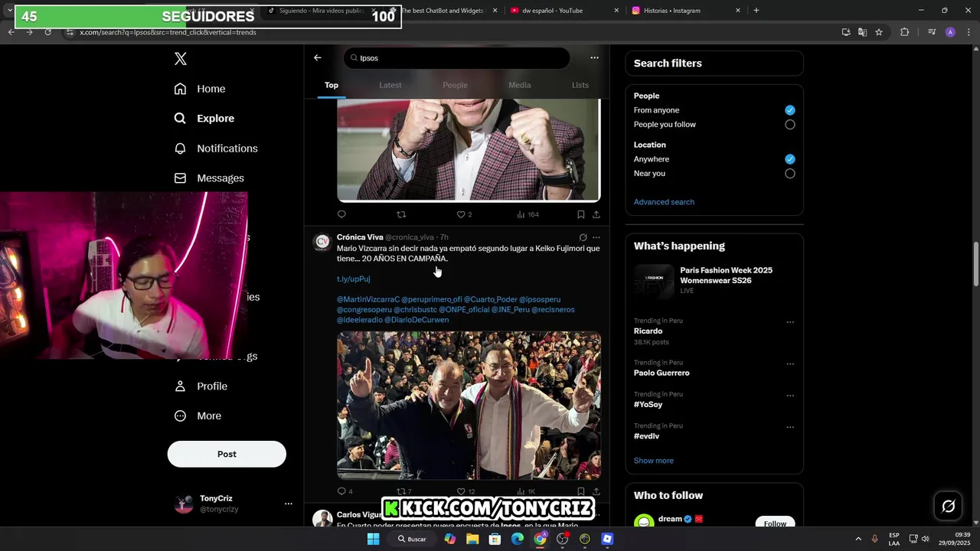Open Explore in the sidebar
Image resolution: width=980 pixels, height=551 pixels.
coord(204,119)
